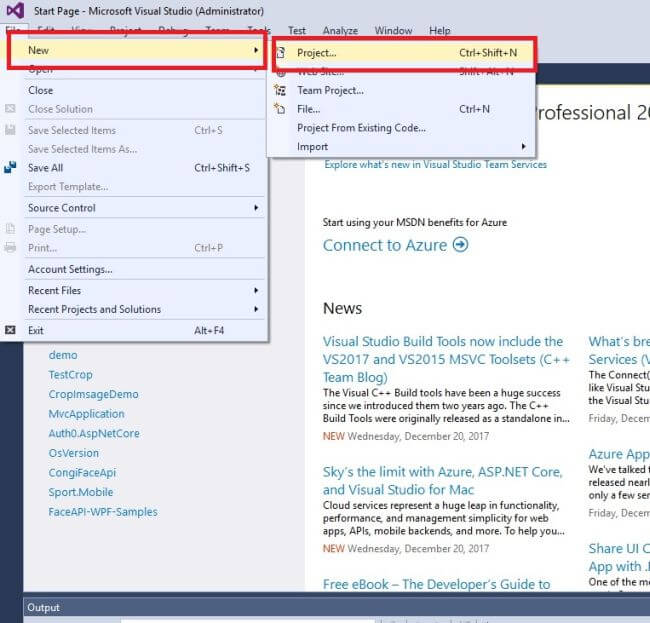
Task: Click the Print printer icon
Action: point(10,247)
